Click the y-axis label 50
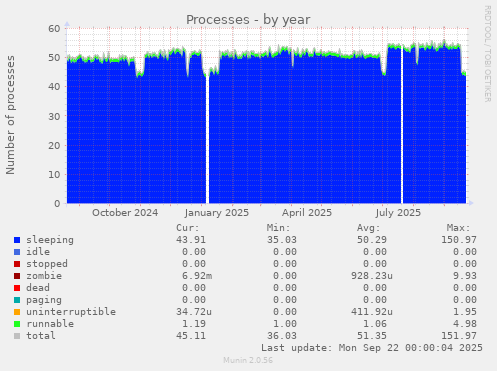497x371 pixels. click(x=54, y=57)
